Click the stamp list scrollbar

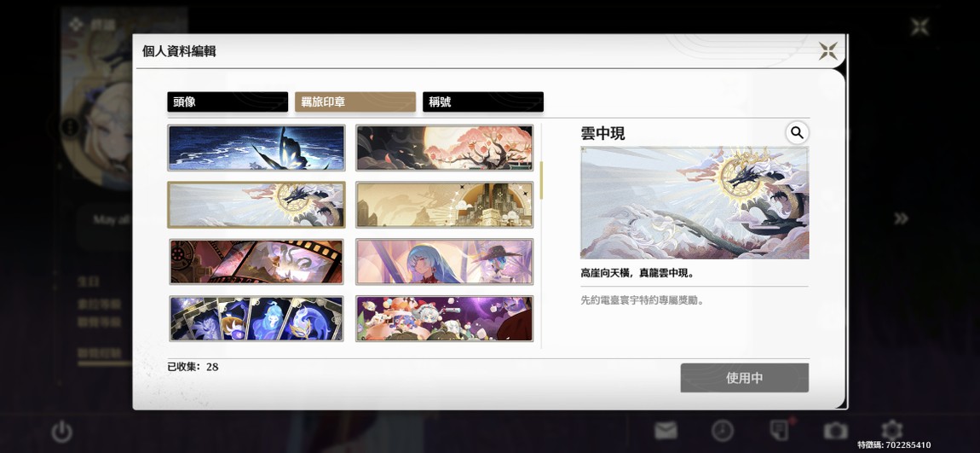tap(541, 180)
